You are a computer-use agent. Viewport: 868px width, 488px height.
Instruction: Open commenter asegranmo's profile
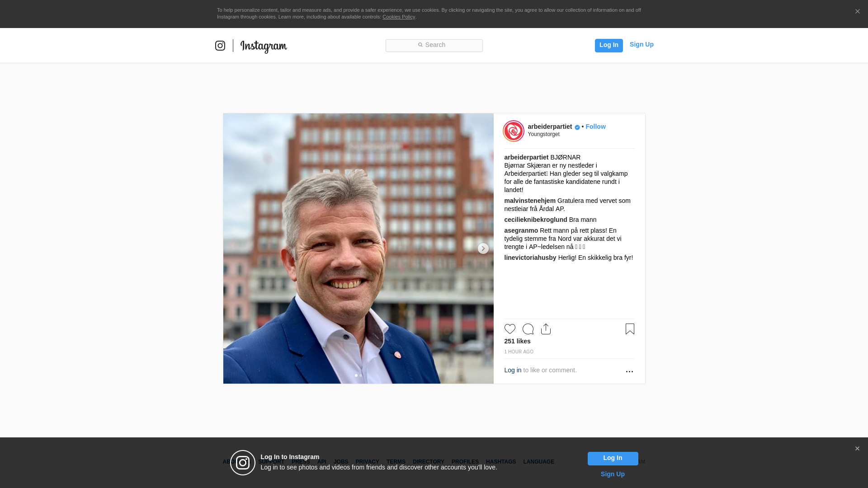pyautogui.click(x=521, y=230)
